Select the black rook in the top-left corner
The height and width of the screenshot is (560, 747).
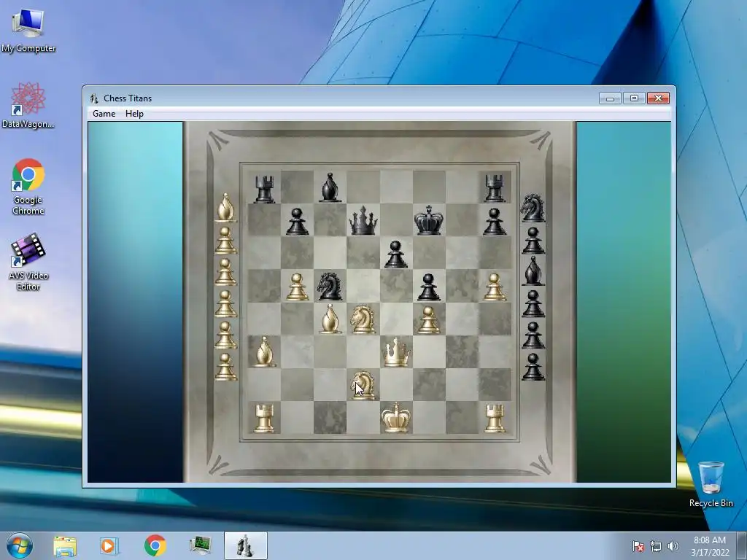(264, 189)
